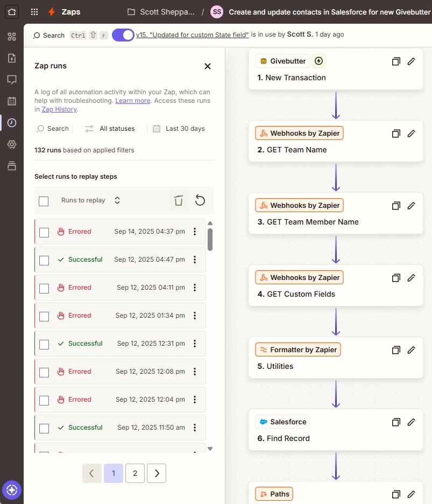
Task: Toggle the Zap on/off switch
Action: coord(123,35)
